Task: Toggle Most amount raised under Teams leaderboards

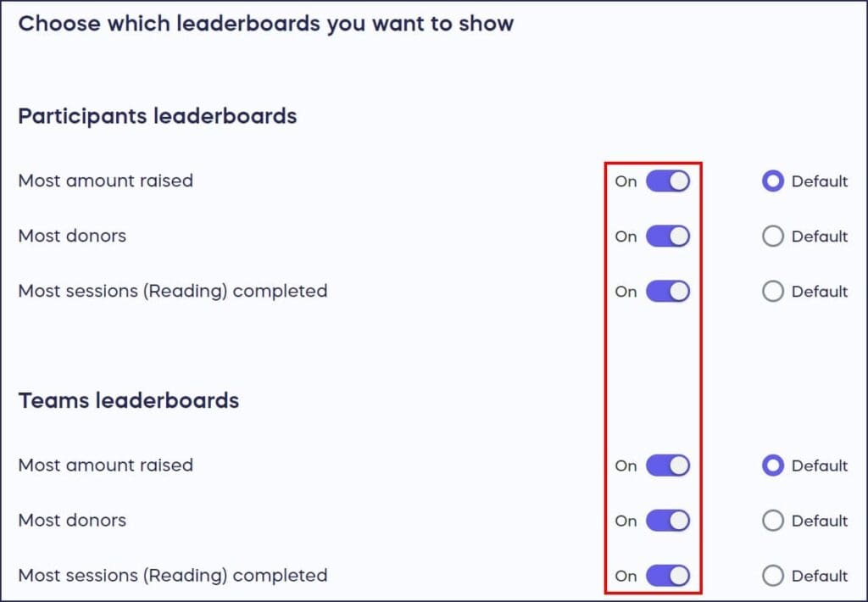Action: pyautogui.click(x=669, y=465)
